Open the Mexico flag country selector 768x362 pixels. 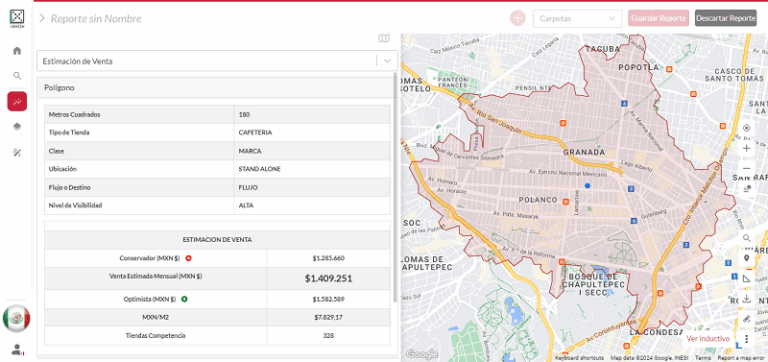tap(17, 318)
